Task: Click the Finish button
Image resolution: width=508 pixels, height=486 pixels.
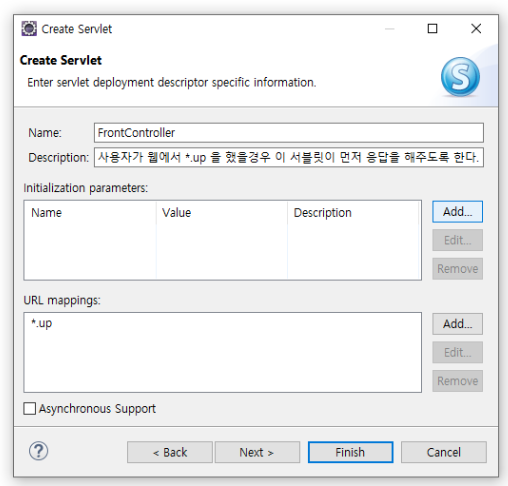Action: [x=350, y=452]
